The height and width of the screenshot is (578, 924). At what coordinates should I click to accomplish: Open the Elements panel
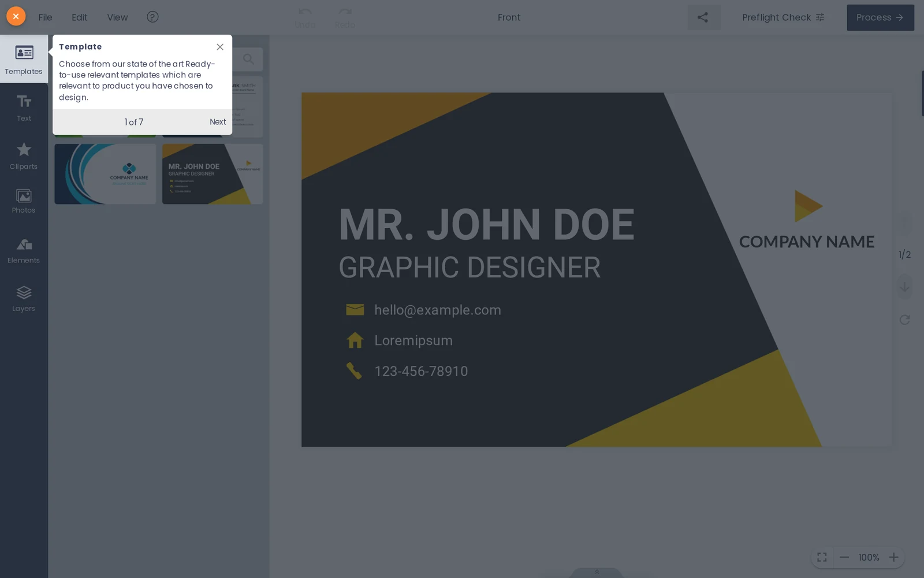pos(24,251)
